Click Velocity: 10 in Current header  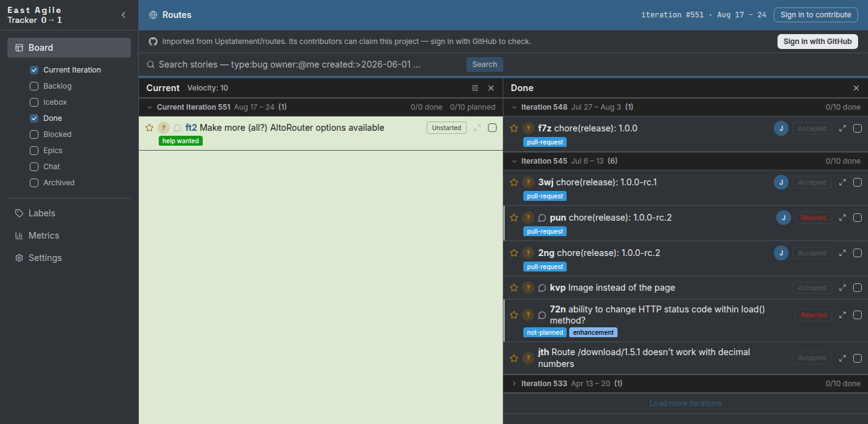(x=208, y=88)
